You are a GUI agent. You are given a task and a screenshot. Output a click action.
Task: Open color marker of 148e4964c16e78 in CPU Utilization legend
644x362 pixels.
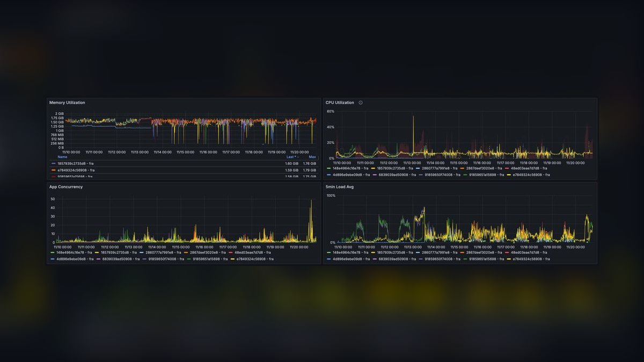(328, 168)
